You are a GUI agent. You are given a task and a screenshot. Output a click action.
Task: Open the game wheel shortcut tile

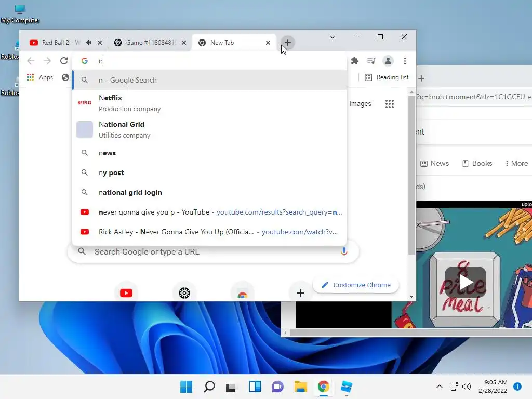tap(184, 293)
